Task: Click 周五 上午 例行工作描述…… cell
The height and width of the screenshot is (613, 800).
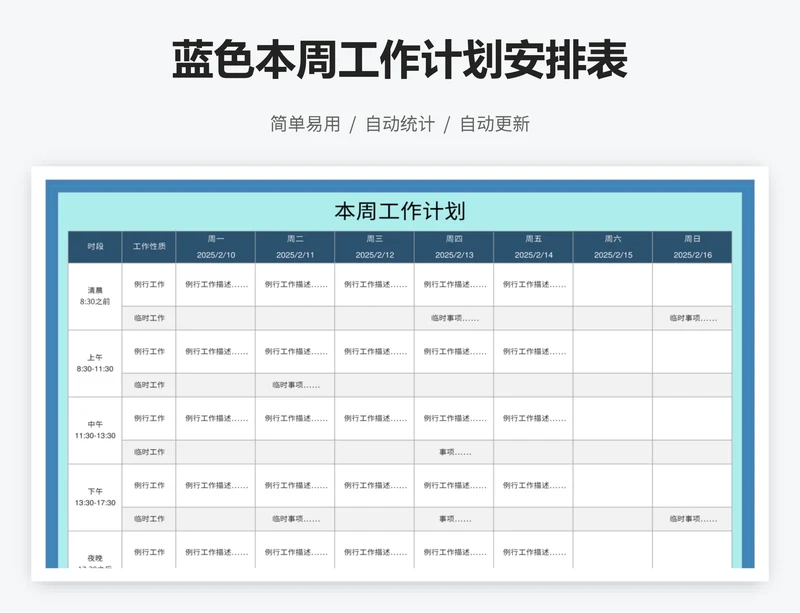Action: 533,352
